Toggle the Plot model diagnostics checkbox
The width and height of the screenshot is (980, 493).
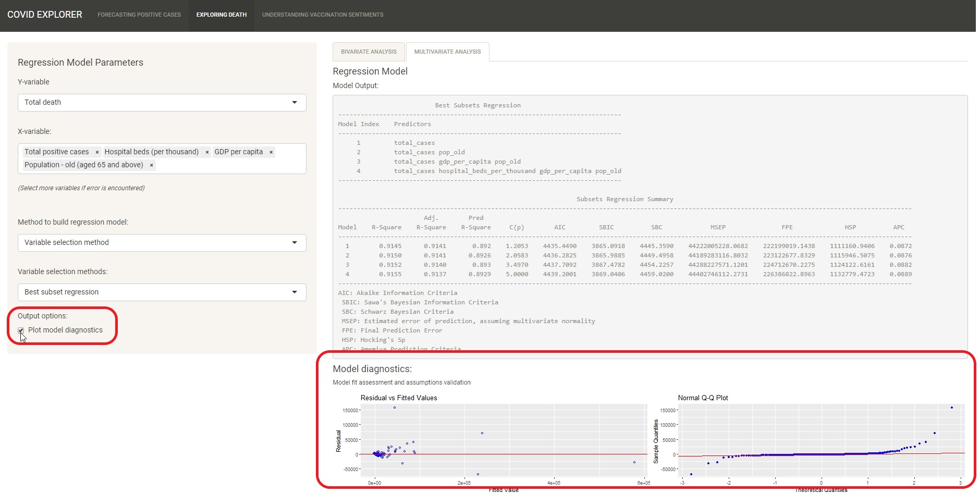click(21, 330)
